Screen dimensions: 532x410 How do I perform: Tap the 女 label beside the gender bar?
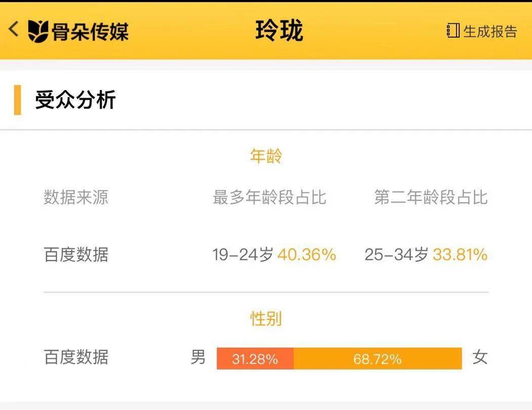click(x=479, y=357)
